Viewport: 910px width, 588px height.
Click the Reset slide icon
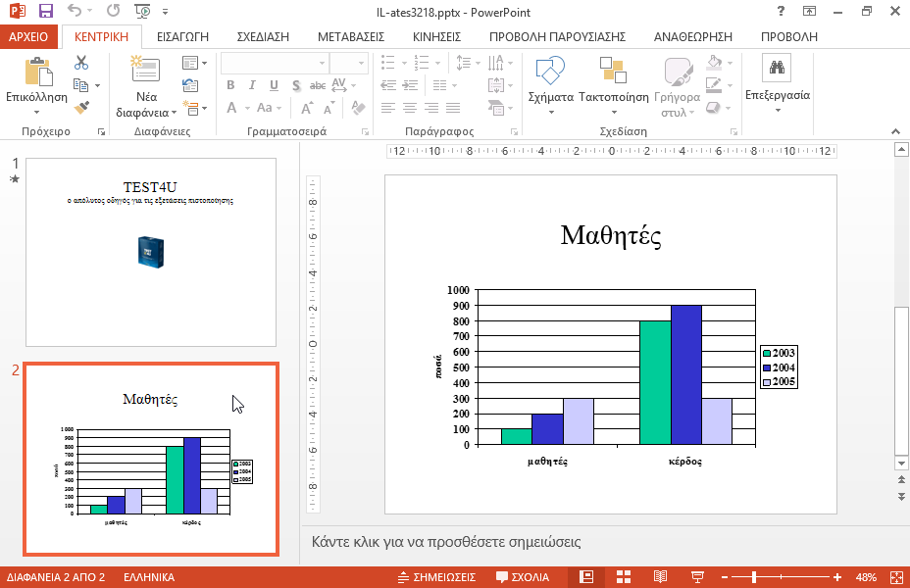(x=190, y=86)
